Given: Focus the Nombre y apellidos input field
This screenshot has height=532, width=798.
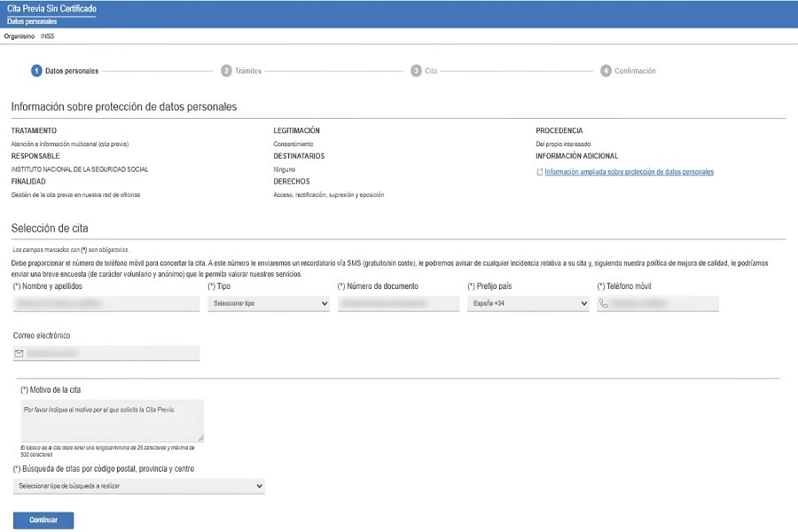Looking at the screenshot, I should [106, 303].
